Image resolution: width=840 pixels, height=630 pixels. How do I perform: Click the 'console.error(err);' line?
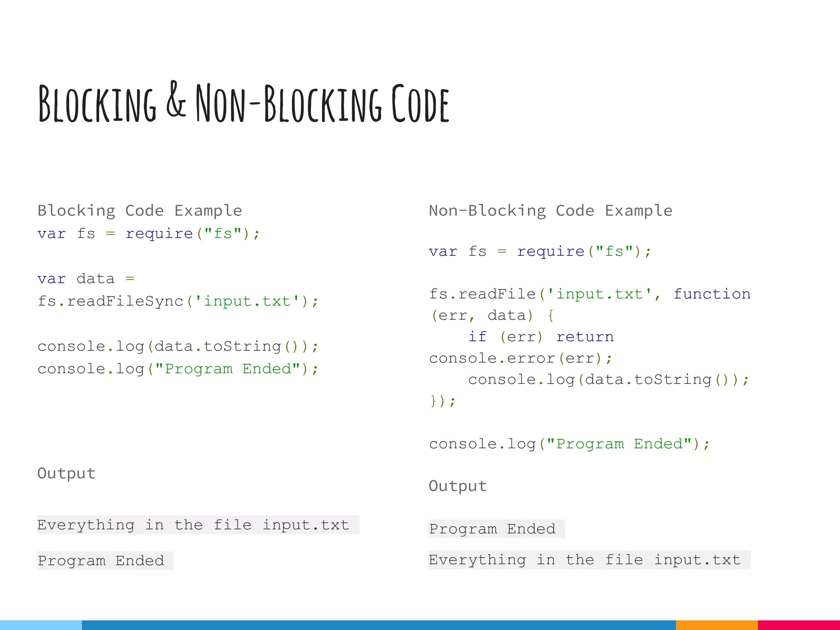[520, 358]
